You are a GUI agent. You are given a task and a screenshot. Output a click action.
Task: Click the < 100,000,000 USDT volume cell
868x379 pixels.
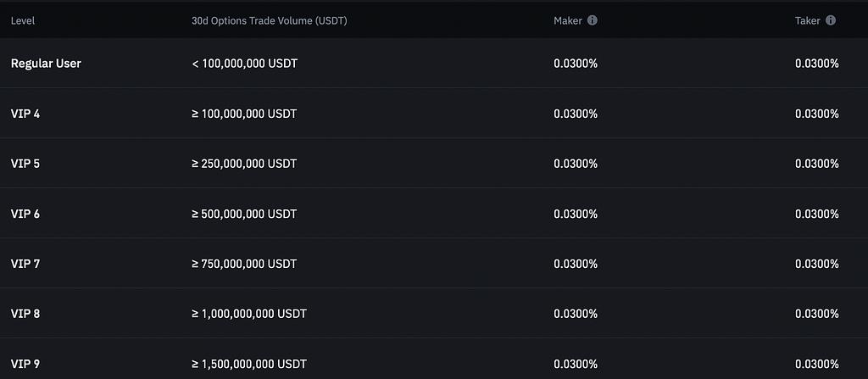click(244, 64)
